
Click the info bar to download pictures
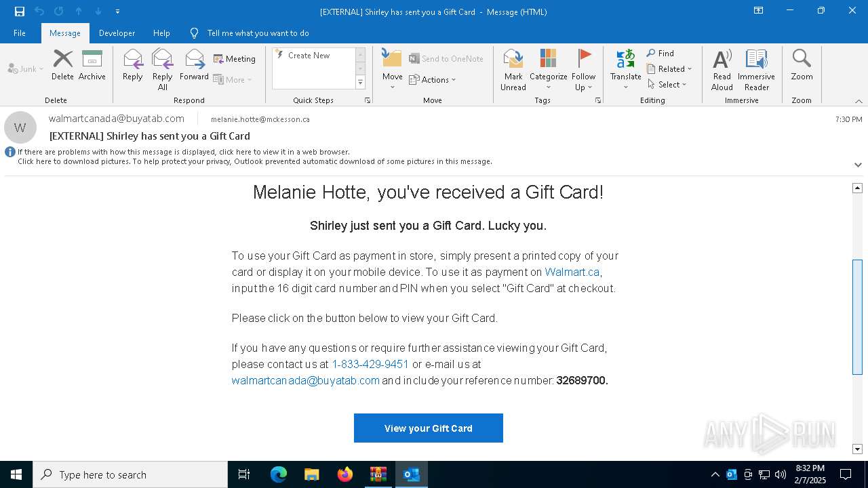[254, 161]
